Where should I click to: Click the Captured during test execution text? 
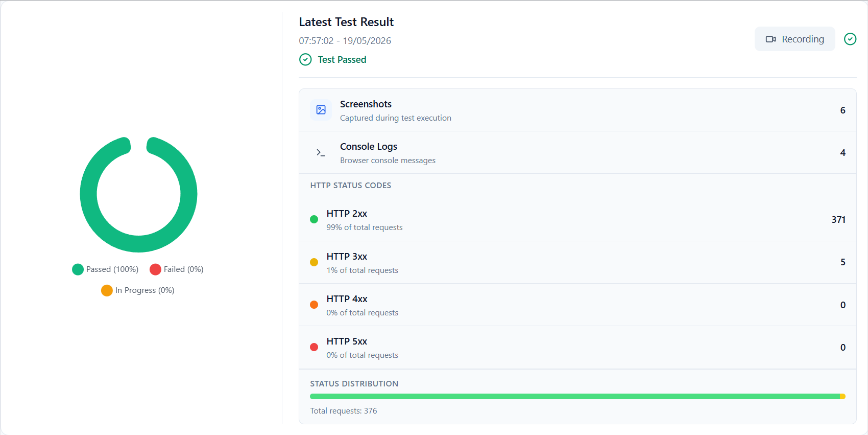[396, 118]
